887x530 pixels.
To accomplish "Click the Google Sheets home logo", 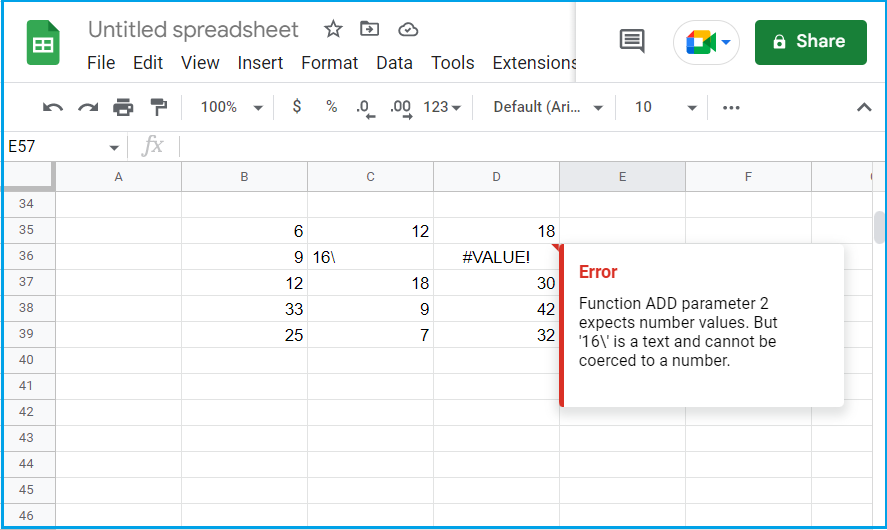I will (43, 42).
